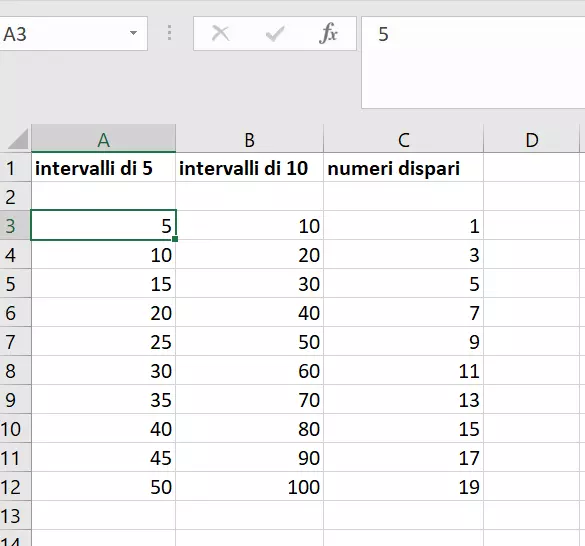Click cell B5 with value 30

[249, 284]
